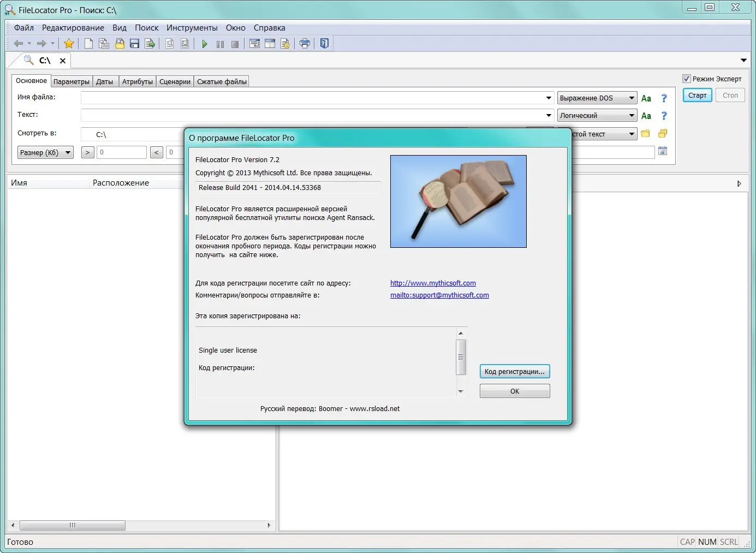Toggle case sensitivity Aa for text field
756x553 pixels.
coord(646,116)
